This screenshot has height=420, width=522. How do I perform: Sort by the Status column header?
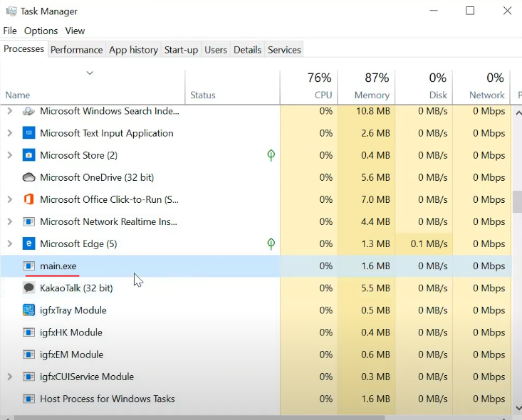click(232, 87)
